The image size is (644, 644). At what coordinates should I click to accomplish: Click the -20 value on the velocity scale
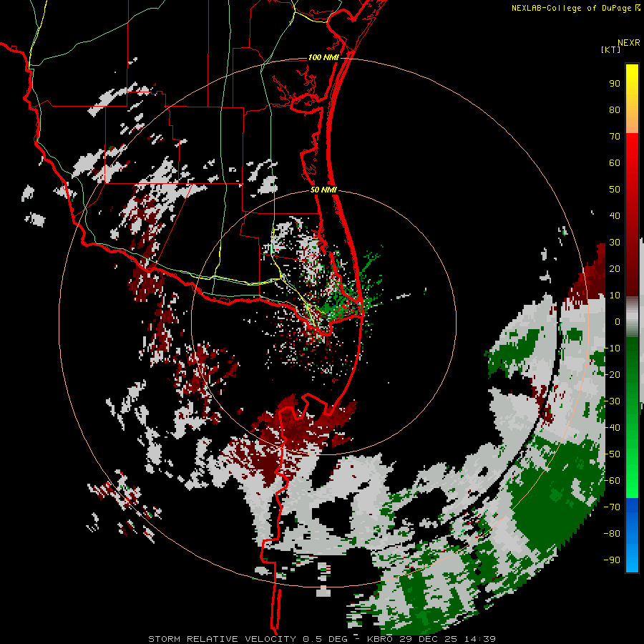pyautogui.click(x=612, y=374)
